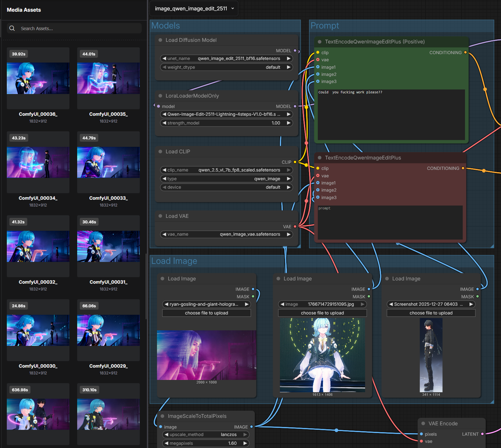Increase strength_model with right arrow

(288, 123)
